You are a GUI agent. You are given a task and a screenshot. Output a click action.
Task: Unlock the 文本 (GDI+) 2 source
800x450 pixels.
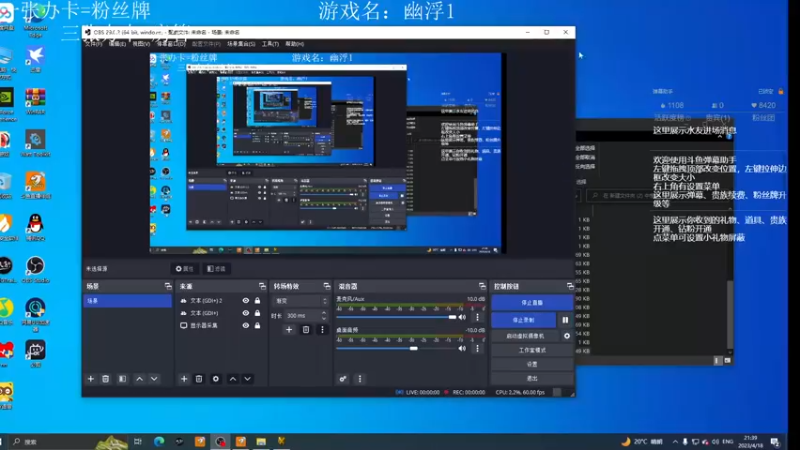258,301
